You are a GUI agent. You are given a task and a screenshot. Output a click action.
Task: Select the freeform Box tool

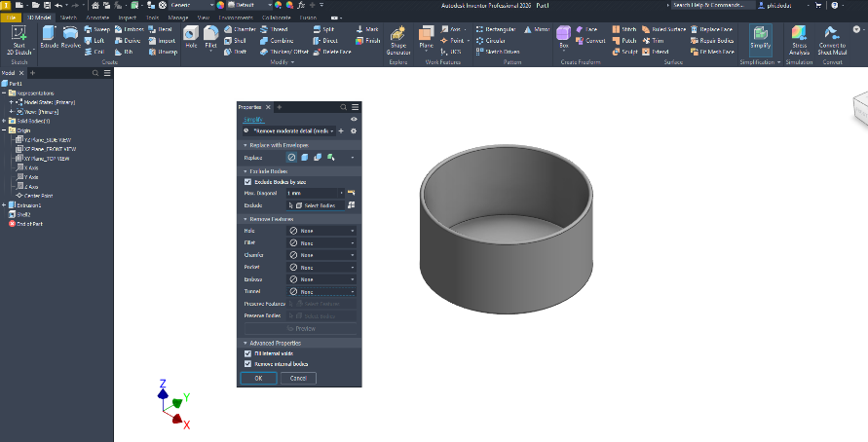tap(563, 37)
